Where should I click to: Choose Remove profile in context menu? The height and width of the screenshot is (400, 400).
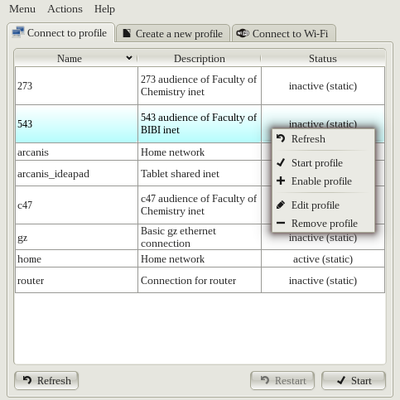323,223
